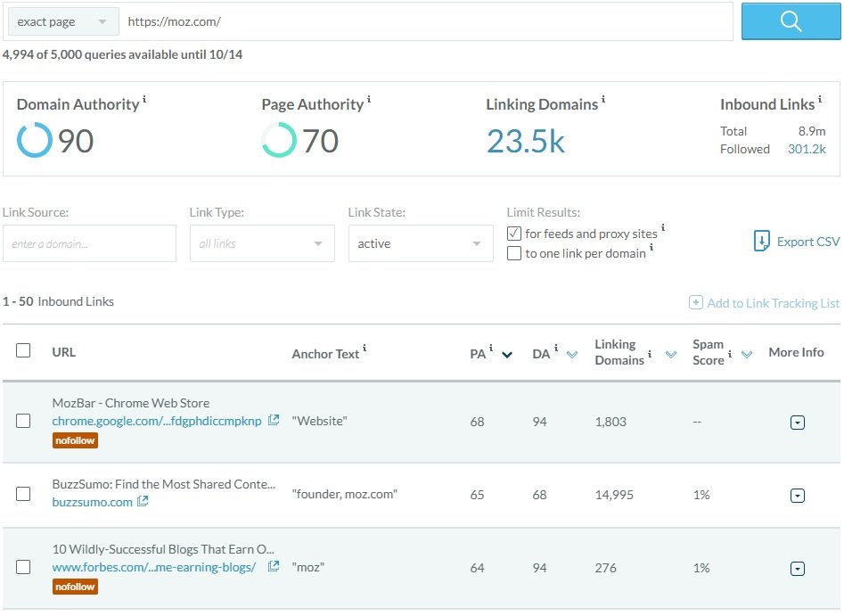Expand More Info for MozBar row
Screen dimensions: 844x616
point(798,422)
